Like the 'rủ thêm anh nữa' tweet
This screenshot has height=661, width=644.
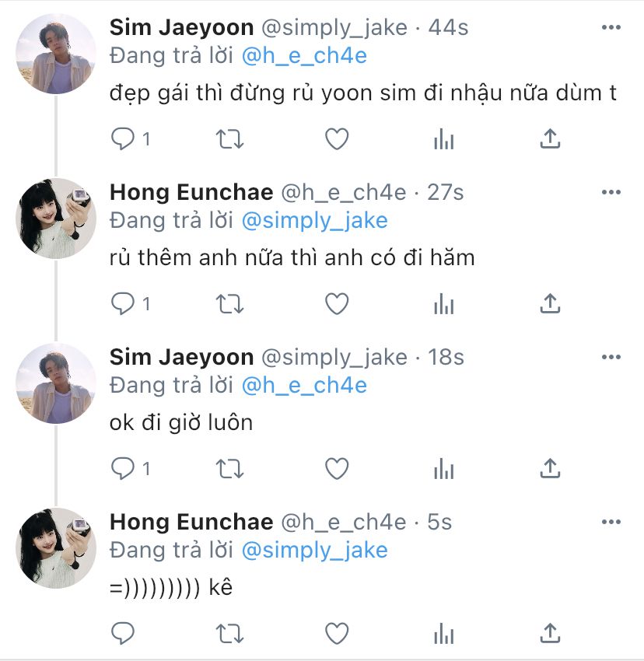tap(336, 304)
